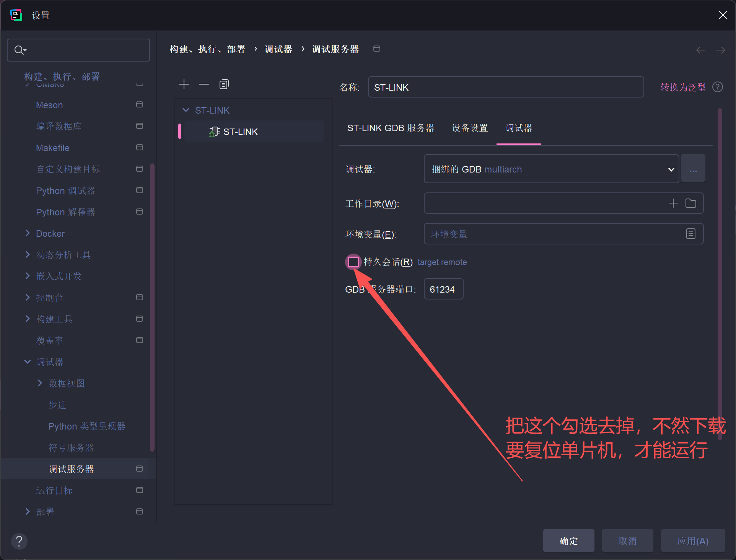The height and width of the screenshot is (560, 736).
Task: Click the 工作目录 input field
Action: coord(563,203)
